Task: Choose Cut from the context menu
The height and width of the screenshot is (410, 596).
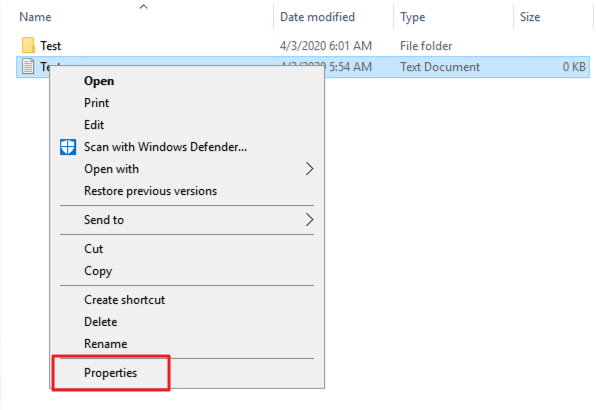Action: coord(94,249)
